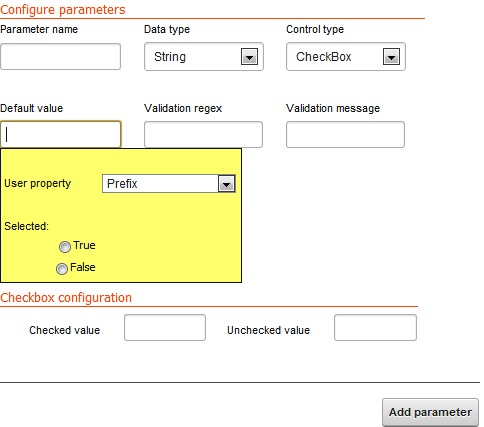Click the Checkbox configuration section heading

pyautogui.click(x=66, y=297)
